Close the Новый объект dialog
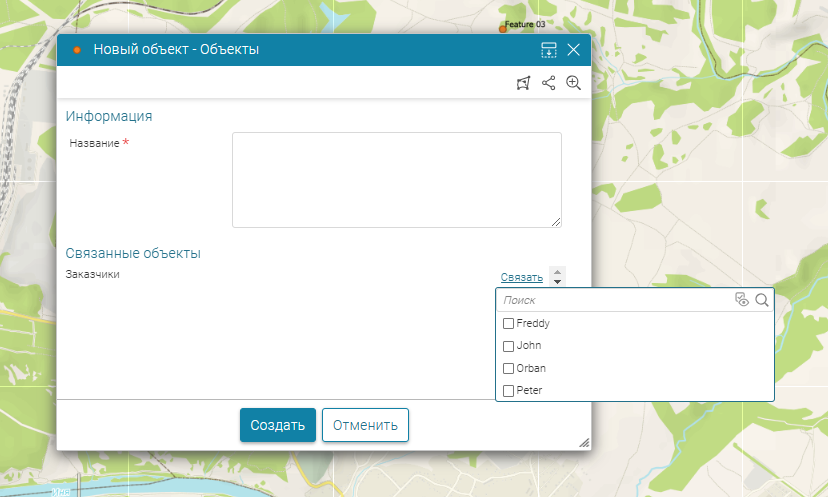This screenshot has height=497, width=828. pos(573,50)
